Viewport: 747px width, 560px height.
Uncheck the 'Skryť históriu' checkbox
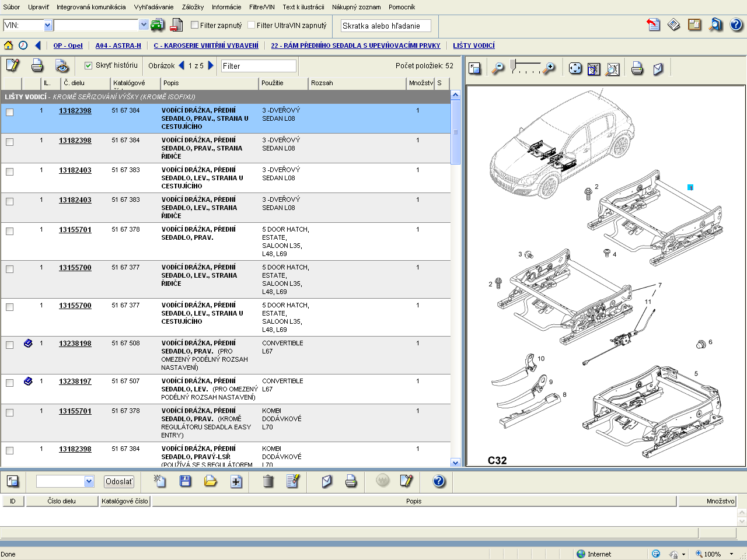[89, 65]
